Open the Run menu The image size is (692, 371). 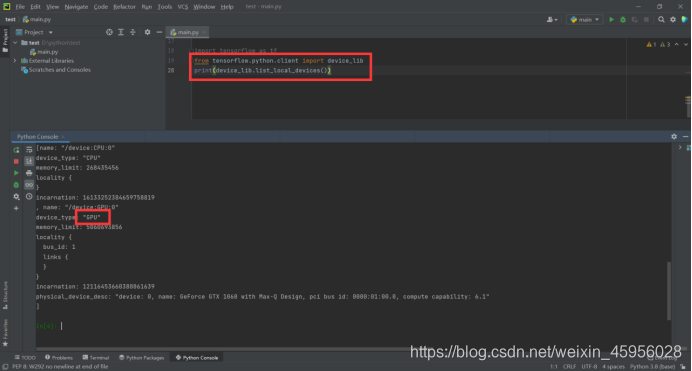tap(147, 7)
